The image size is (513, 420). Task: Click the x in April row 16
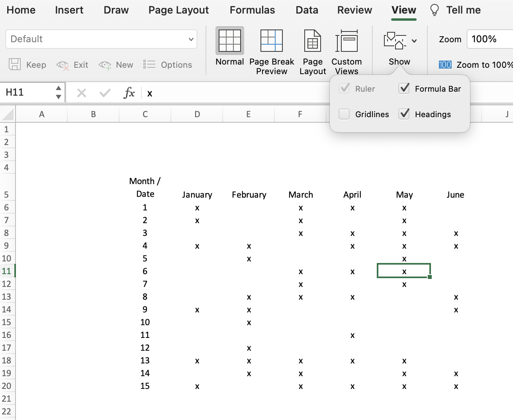pyautogui.click(x=352, y=335)
